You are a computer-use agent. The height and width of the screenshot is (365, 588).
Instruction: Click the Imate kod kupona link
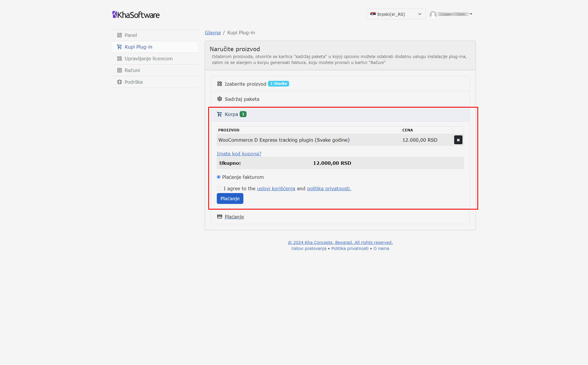tap(239, 154)
